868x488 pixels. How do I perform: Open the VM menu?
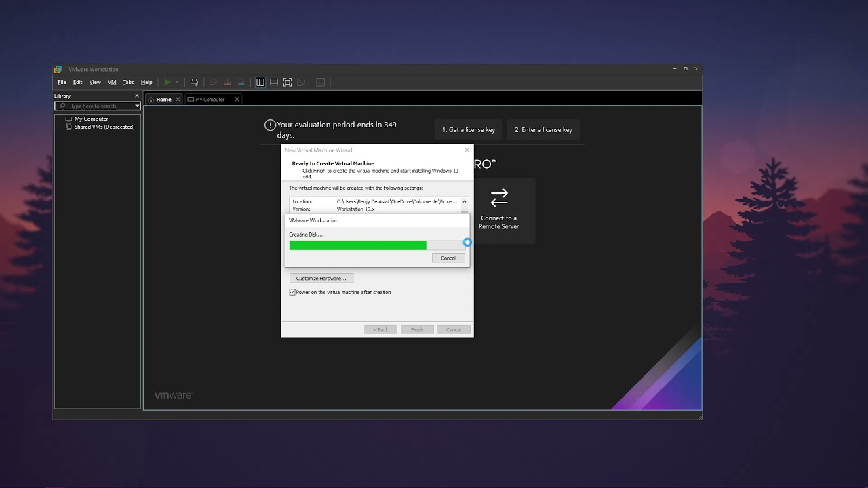[112, 82]
